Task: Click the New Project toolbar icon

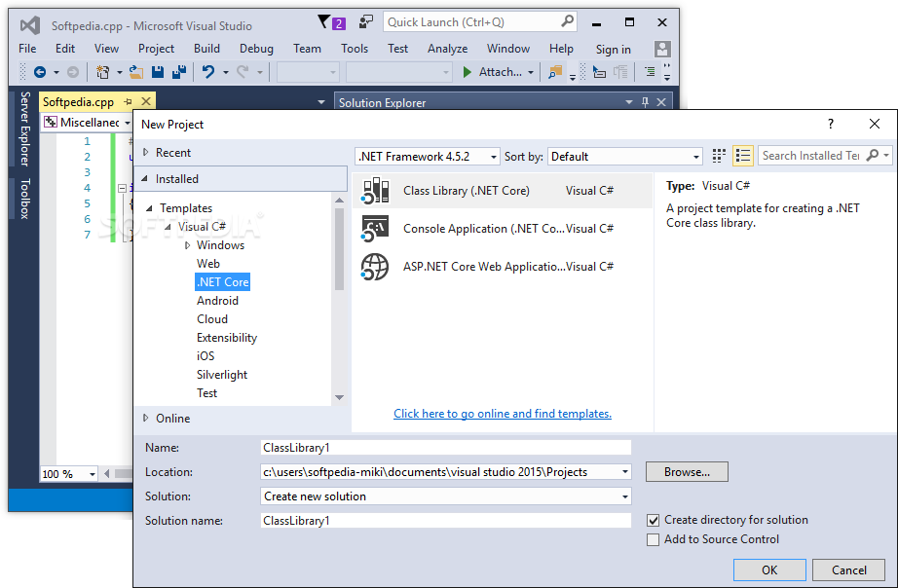Action: point(103,72)
